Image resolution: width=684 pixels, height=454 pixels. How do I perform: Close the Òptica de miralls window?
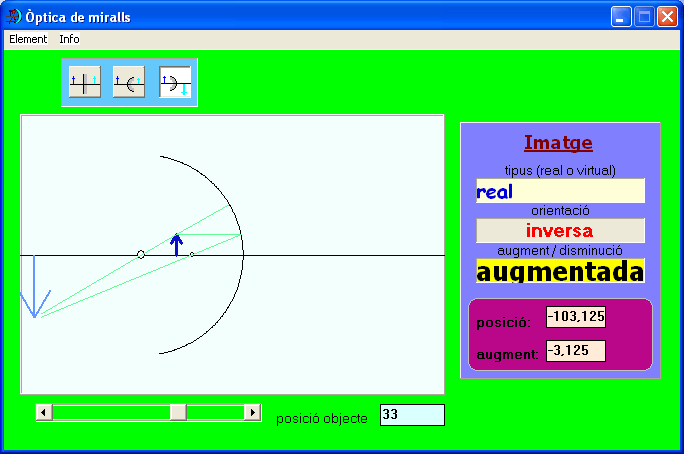pos(667,17)
